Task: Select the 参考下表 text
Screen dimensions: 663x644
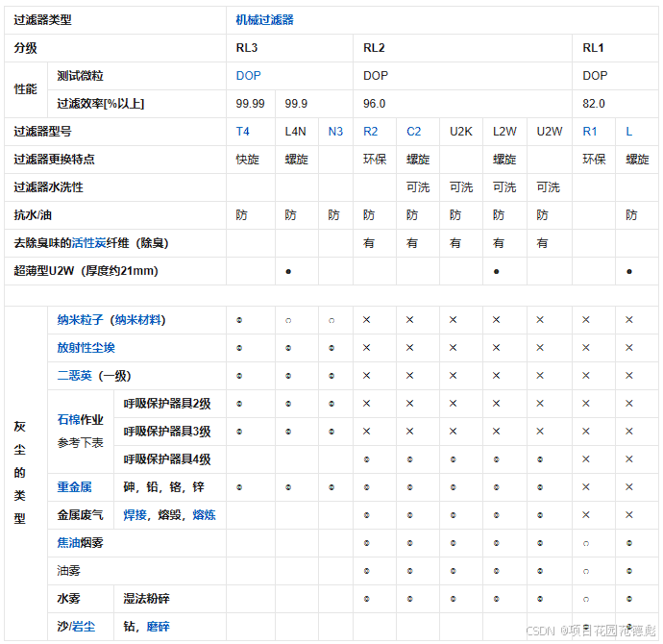Action: [81, 443]
